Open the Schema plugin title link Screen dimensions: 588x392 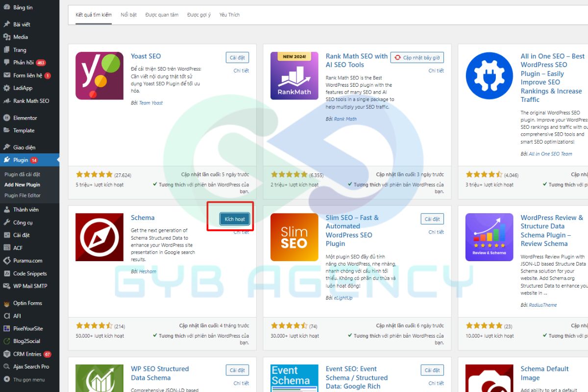(143, 218)
